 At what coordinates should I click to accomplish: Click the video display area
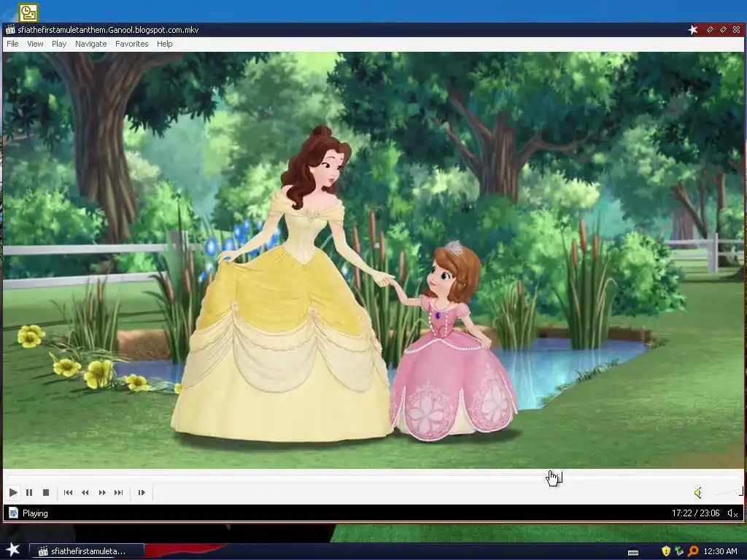click(x=373, y=260)
